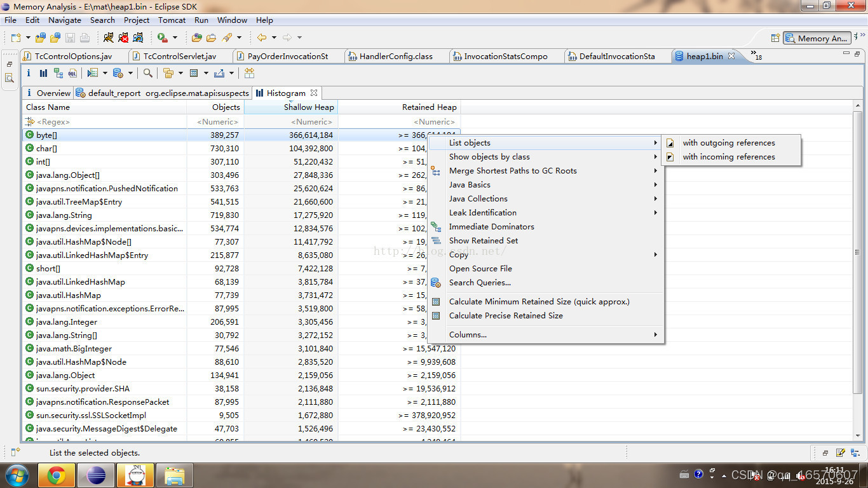Click the Histogram toolbar icon
Screen dimensions: 868x488
point(43,73)
